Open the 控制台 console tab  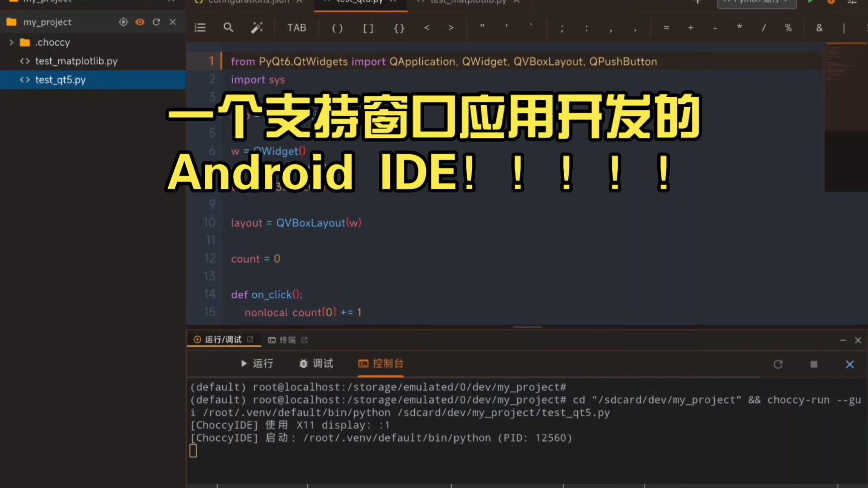[381, 364]
